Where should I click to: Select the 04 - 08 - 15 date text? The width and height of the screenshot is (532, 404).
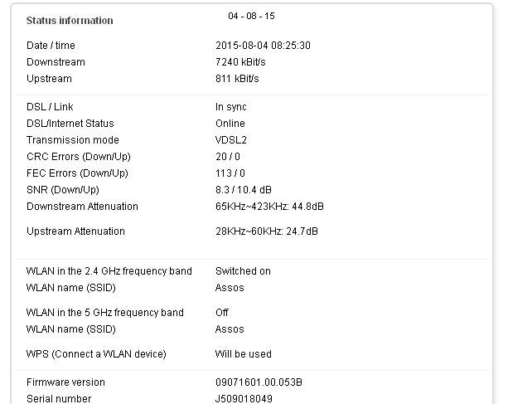pyautogui.click(x=251, y=16)
